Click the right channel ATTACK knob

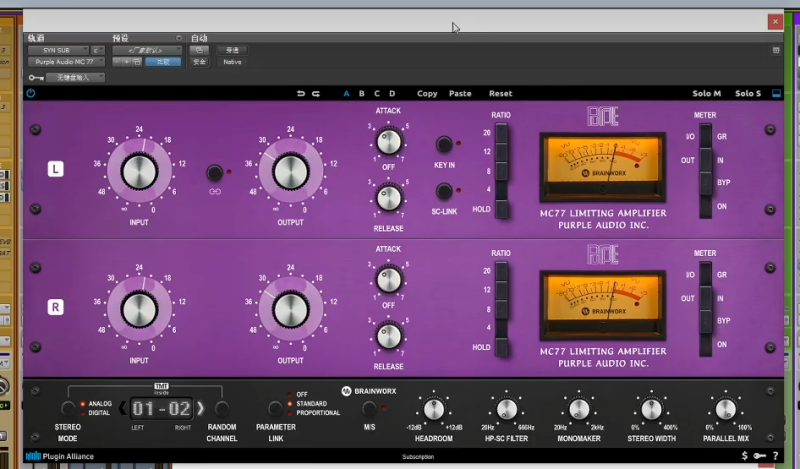(x=388, y=280)
